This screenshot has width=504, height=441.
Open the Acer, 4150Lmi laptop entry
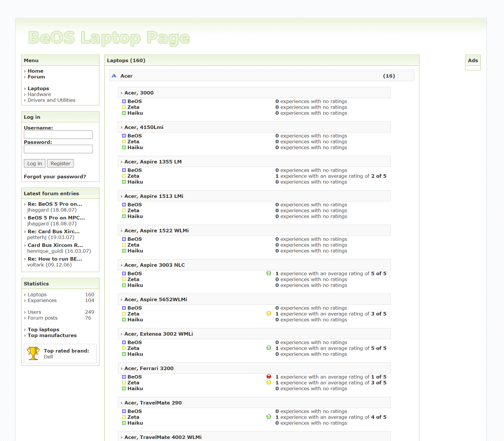[144, 127]
